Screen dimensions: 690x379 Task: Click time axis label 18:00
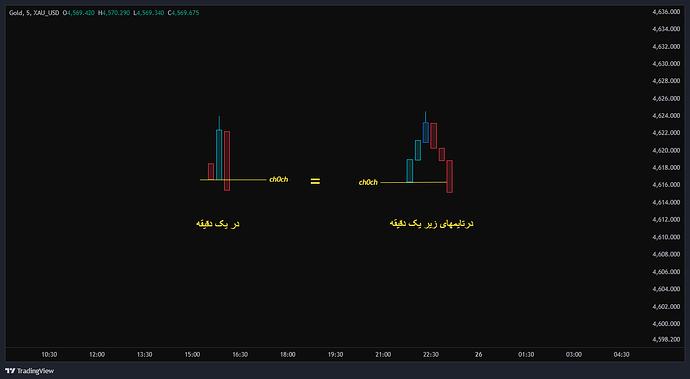click(288, 354)
